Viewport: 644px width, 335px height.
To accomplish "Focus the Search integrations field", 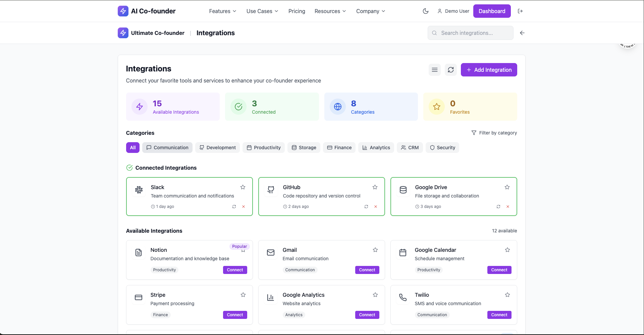I will (x=471, y=33).
